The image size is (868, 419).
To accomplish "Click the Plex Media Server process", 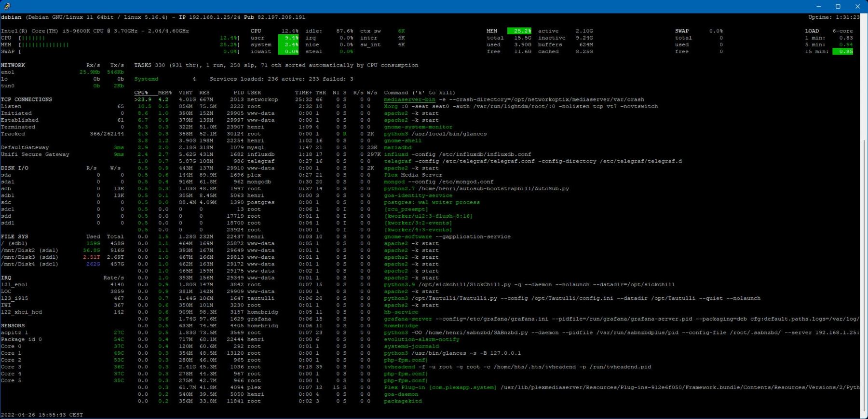I will [x=413, y=175].
